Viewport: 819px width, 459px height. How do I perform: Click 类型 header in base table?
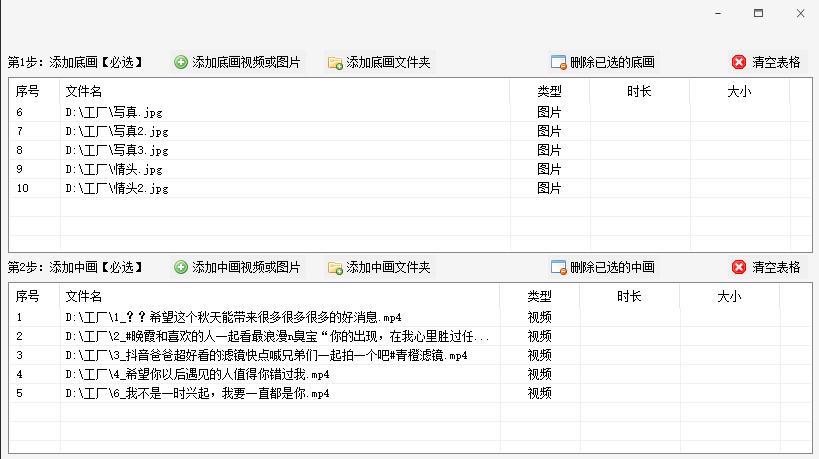coord(549,91)
